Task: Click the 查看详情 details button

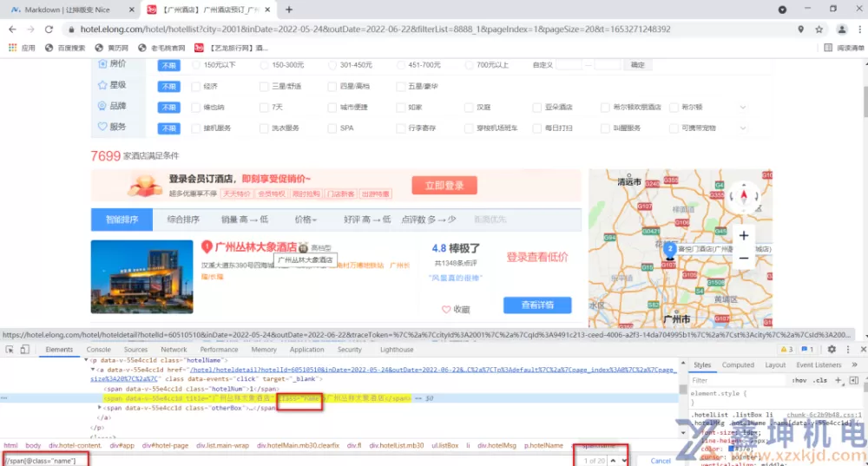Action: [537, 305]
